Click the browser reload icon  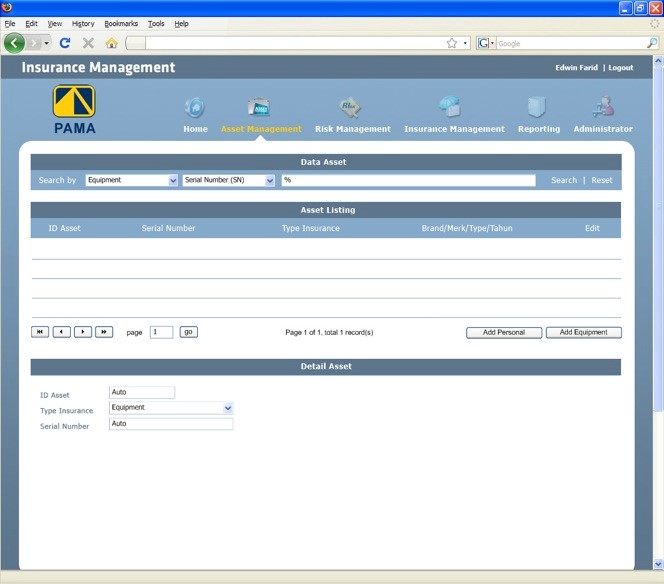65,43
